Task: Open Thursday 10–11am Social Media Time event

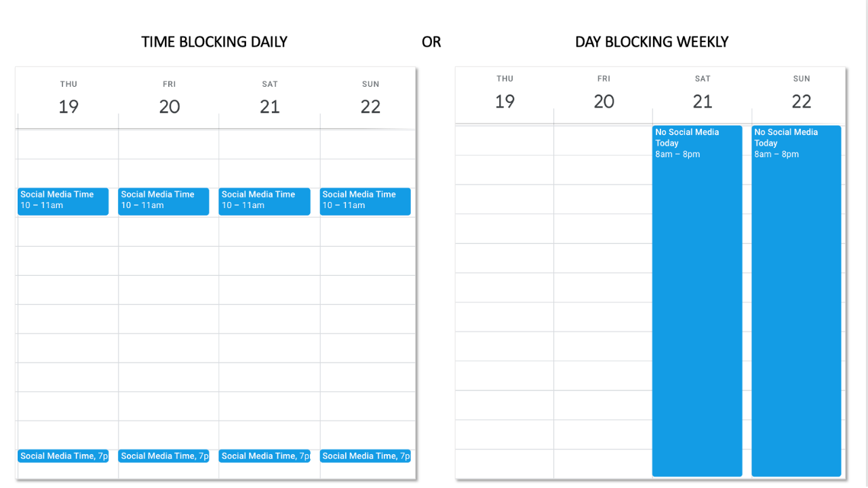Action: tap(63, 201)
